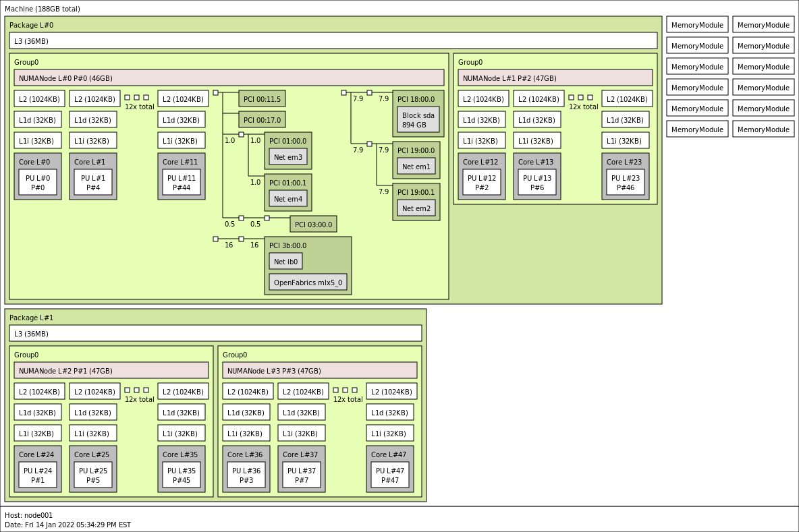Click the PCI 00:11.5 device box
799x532 pixels.
[x=262, y=98]
